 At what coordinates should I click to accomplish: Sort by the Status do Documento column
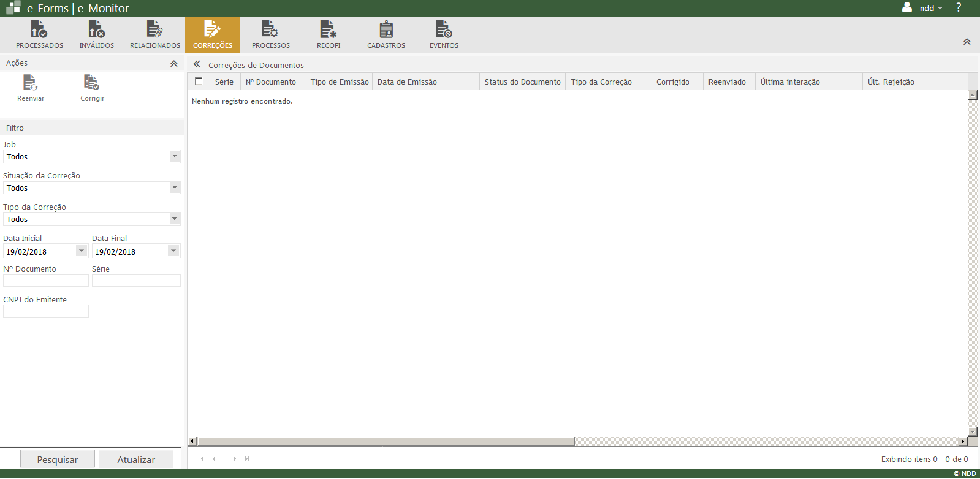[x=523, y=82]
